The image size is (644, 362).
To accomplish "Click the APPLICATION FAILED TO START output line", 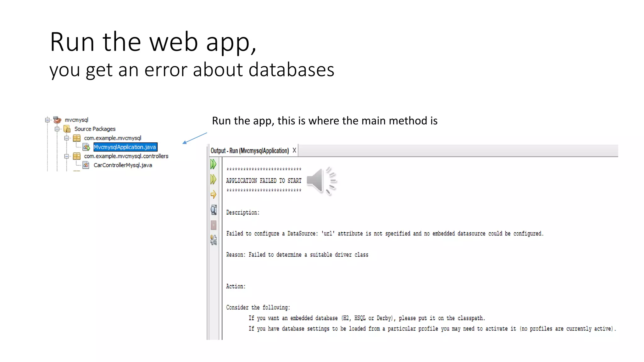I will (x=264, y=181).
